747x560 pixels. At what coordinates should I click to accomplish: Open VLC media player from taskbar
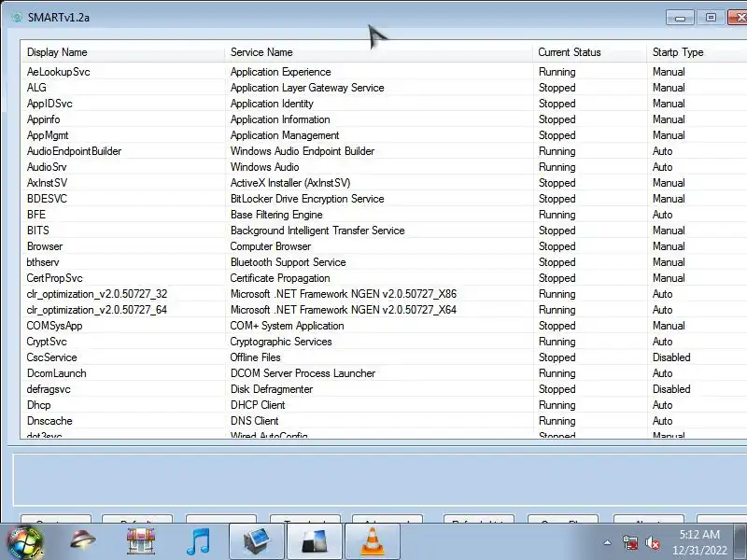(372, 541)
